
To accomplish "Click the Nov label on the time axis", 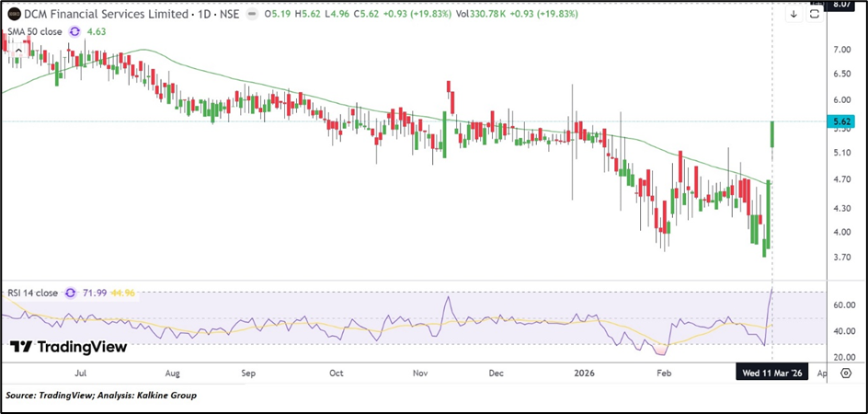I will [420, 374].
